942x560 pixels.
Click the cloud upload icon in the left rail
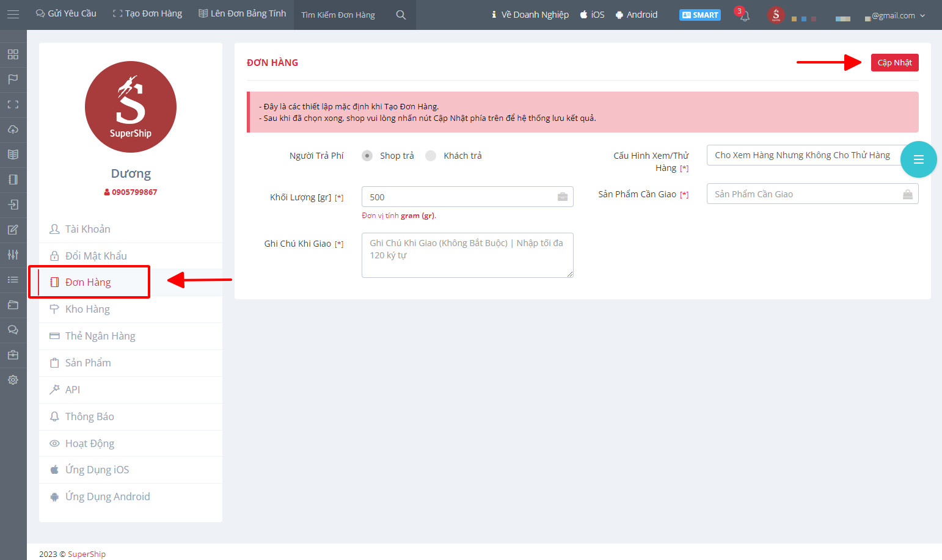[x=13, y=129]
